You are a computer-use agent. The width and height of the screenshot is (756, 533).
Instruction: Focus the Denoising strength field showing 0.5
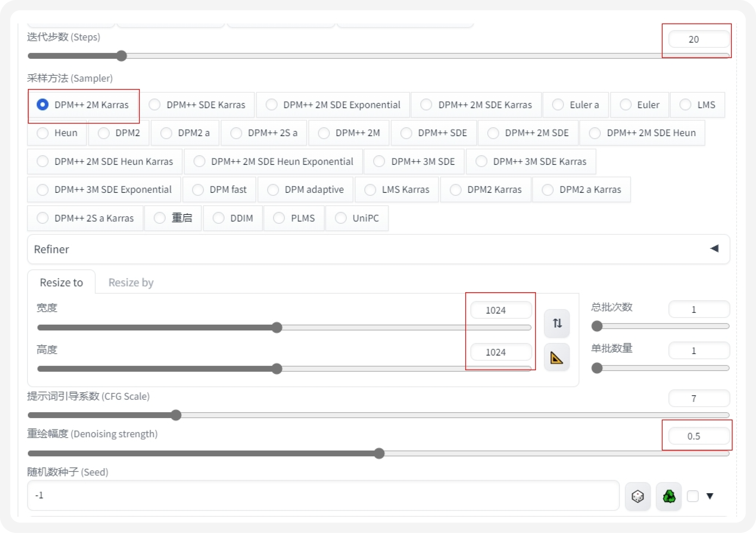(699, 436)
